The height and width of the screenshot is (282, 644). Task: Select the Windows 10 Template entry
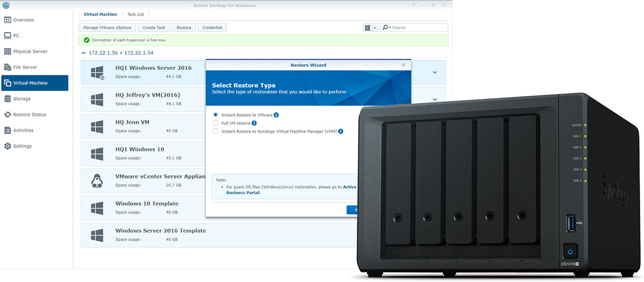pyautogui.click(x=143, y=208)
